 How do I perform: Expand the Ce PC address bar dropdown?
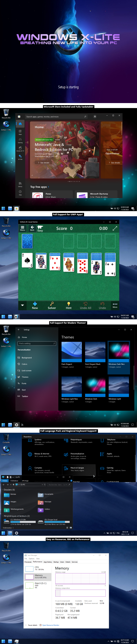(x=42, y=484)
